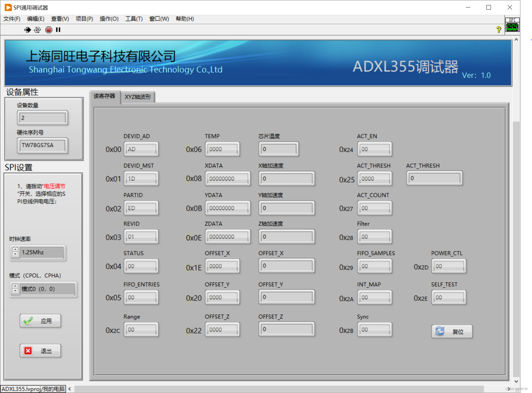Image resolution: width=532 pixels, height=393 pixels.
Task: Switch to the XYZ轴波形 tab
Action: coord(138,96)
